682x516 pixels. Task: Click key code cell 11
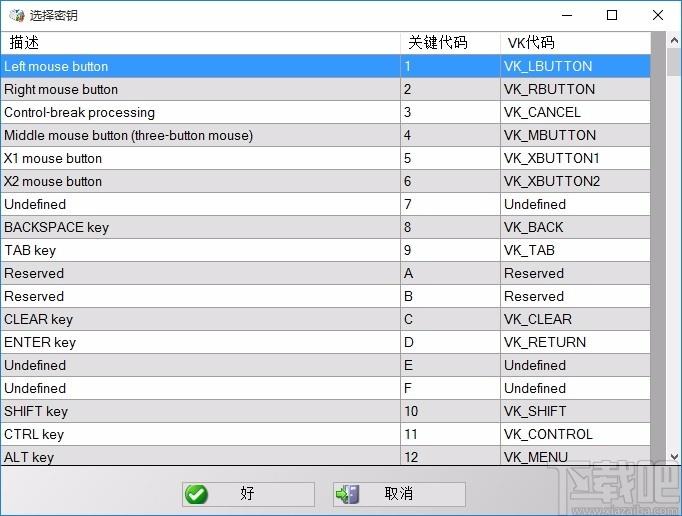coord(450,434)
